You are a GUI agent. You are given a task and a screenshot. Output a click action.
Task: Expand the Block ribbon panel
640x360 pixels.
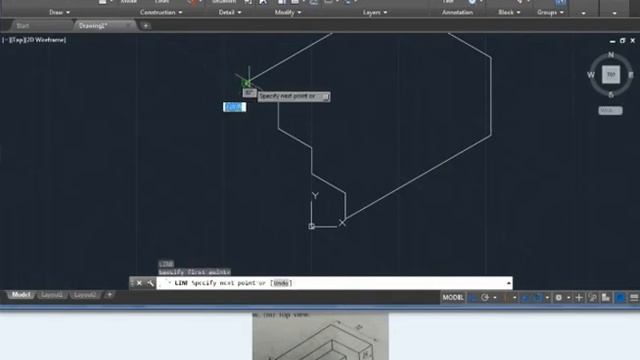pos(509,12)
